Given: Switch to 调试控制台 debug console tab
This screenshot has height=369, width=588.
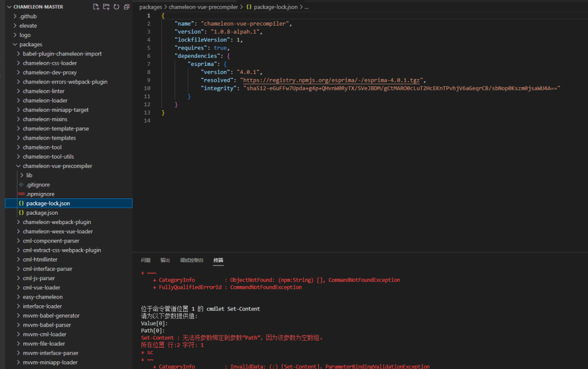Looking at the screenshot, I should (x=192, y=260).
